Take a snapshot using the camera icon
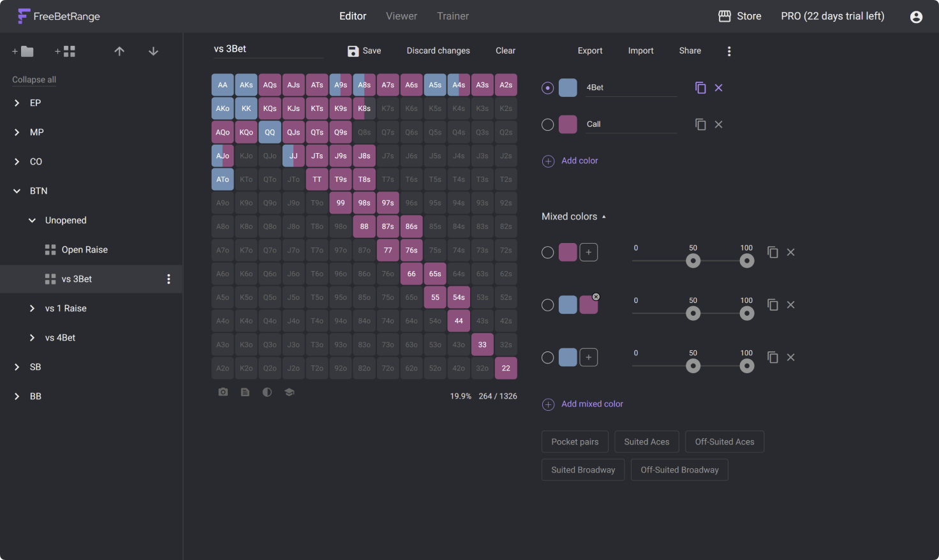 click(223, 392)
